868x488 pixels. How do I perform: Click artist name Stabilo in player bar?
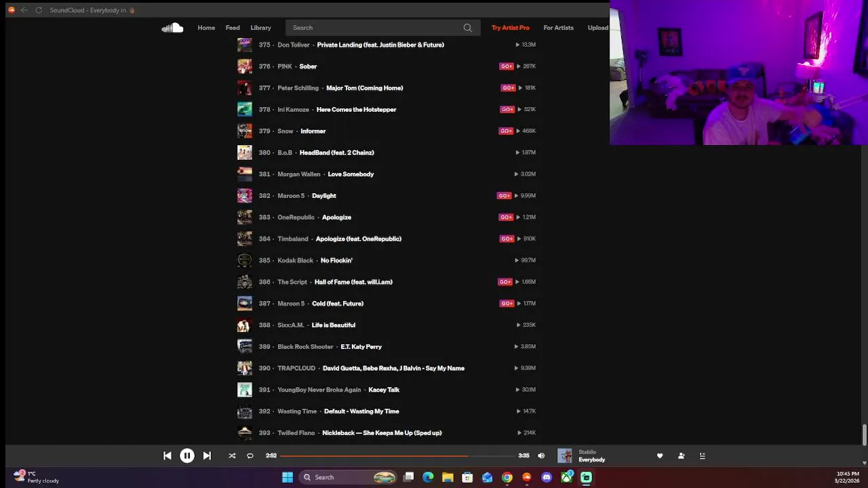587,452
